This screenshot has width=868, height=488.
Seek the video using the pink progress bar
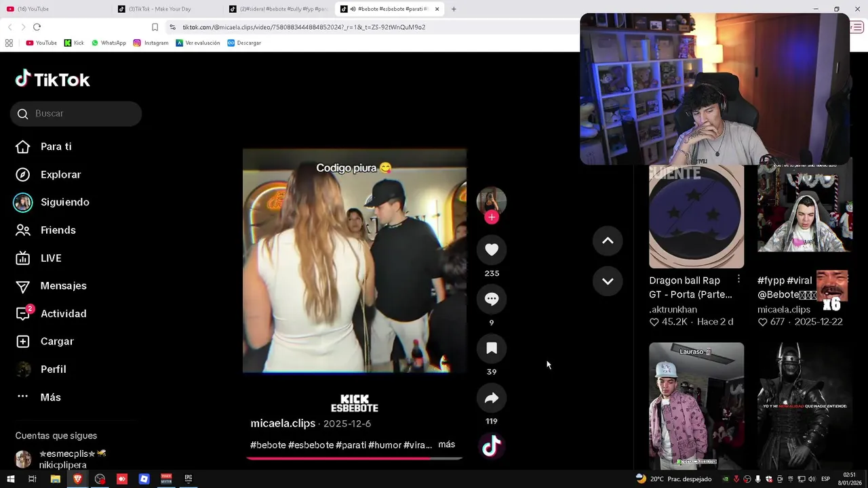pyautogui.click(x=354, y=458)
